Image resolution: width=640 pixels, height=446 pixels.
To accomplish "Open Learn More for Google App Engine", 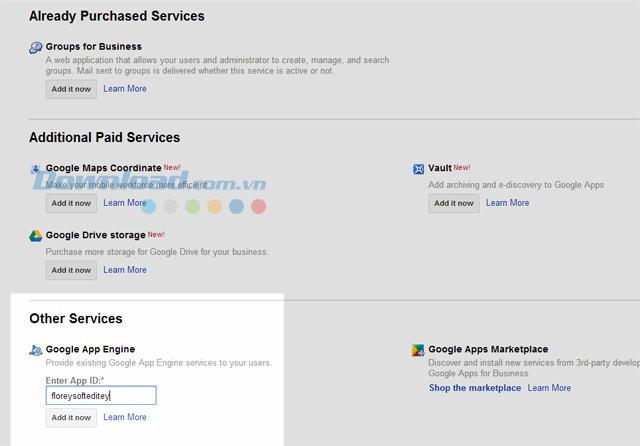I will click(x=124, y=417).
